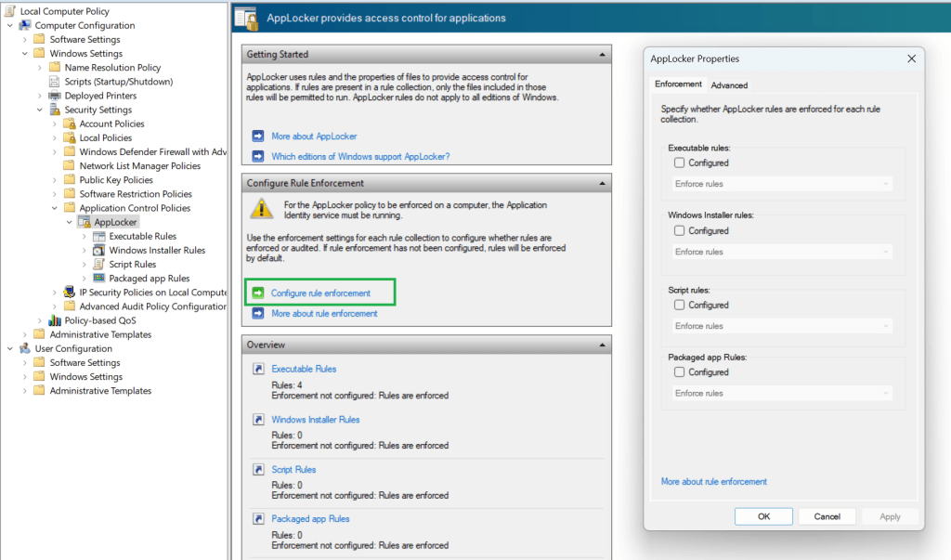The image size is (951, 560).
Task: Click the IP Security Policies icon
Action: tap(70, 293)
